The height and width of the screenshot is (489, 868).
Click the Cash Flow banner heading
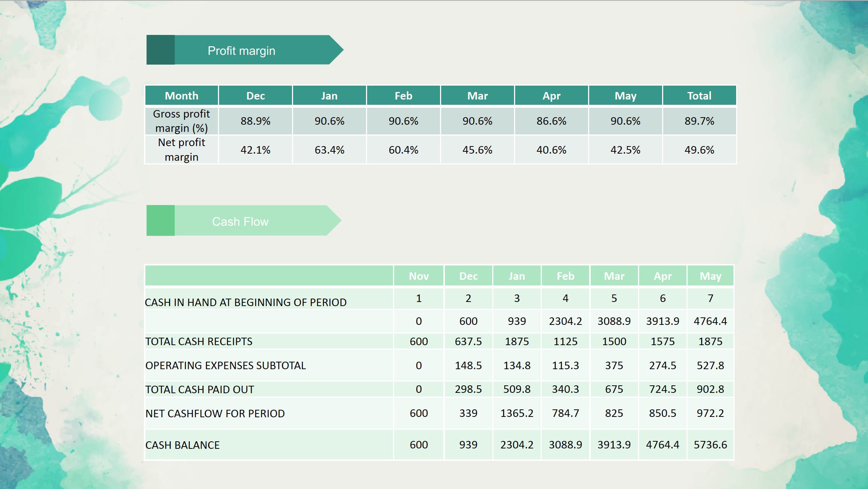[x=240, y=221]
